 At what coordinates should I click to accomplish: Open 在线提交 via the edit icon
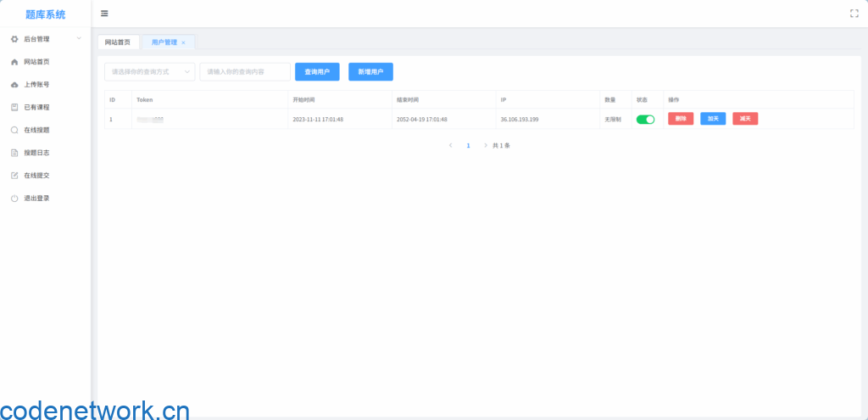point(14,176)
